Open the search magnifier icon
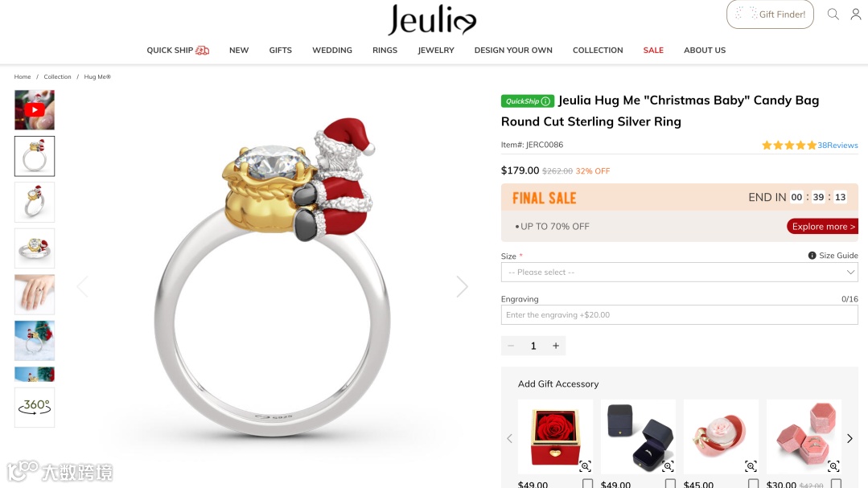 click(833, 14)
